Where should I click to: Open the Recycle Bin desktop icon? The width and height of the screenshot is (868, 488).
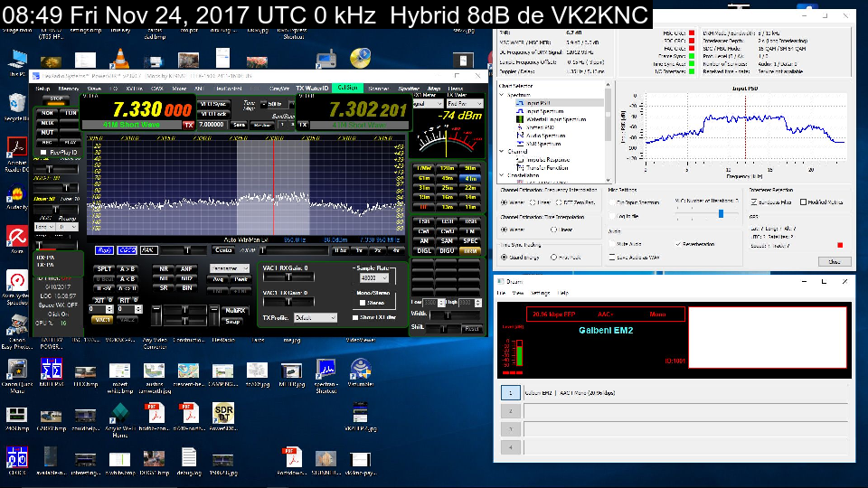point(16,107)
